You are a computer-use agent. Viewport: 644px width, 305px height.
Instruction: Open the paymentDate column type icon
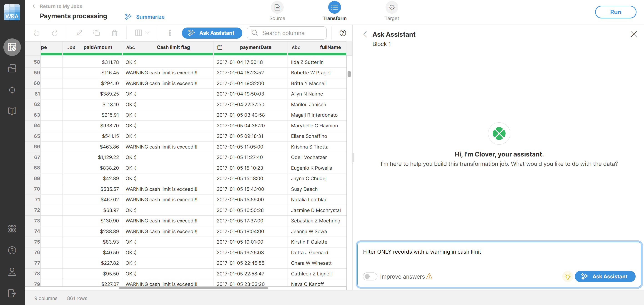220,47
